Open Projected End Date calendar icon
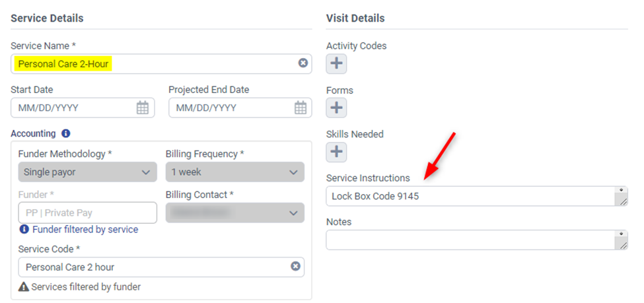This screenshot has width=644, height=303. (301, 108)
